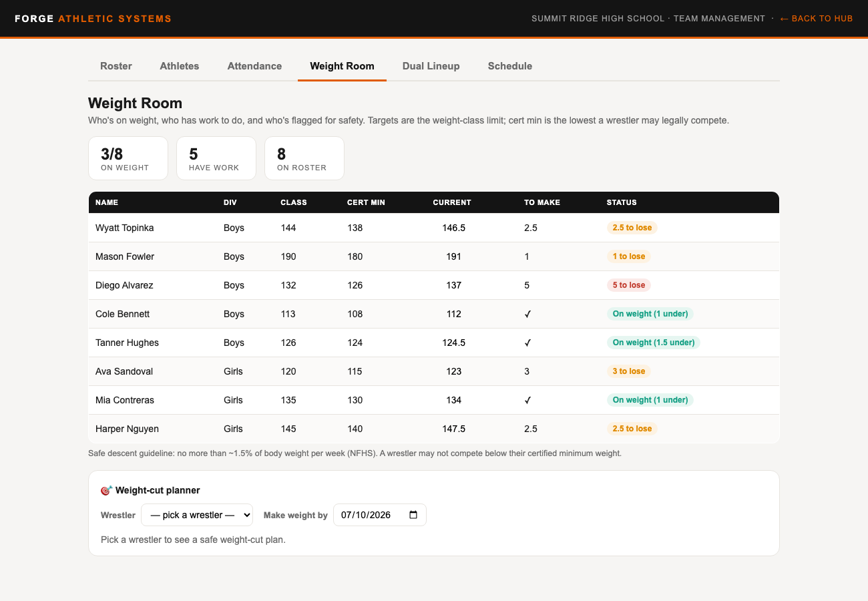Open the 'pick a wrestler' dropdown
The width and height of the screenshot is (868, 601).
point(197,515)
